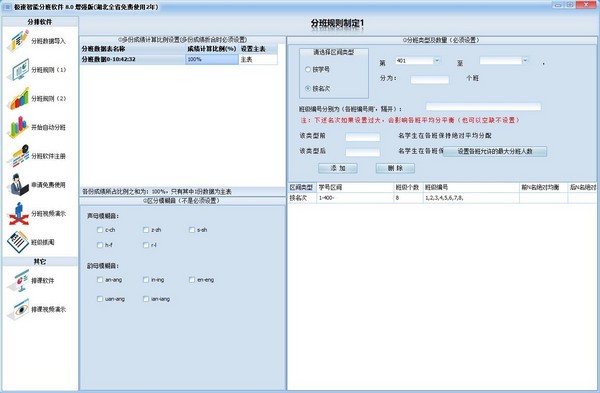Image resolution: width=600 pixels, height=393 pixels.
Task: Click the 分为 number of classes field
Action: (429, 79)
